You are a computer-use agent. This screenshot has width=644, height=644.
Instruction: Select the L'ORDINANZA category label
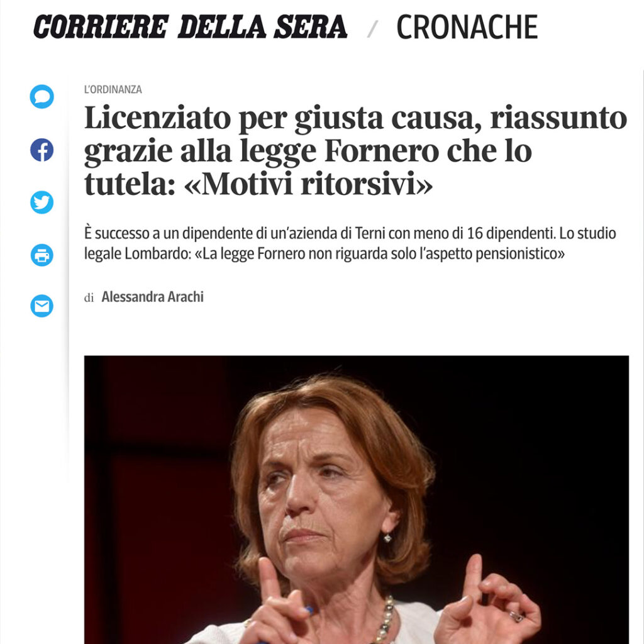113,89
